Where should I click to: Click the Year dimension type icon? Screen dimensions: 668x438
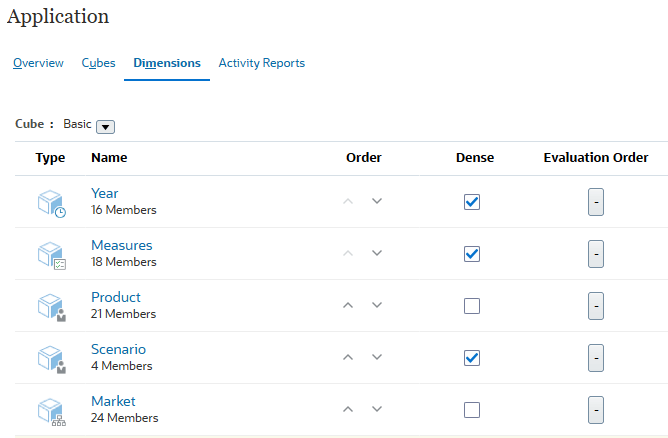pos(51,203)
